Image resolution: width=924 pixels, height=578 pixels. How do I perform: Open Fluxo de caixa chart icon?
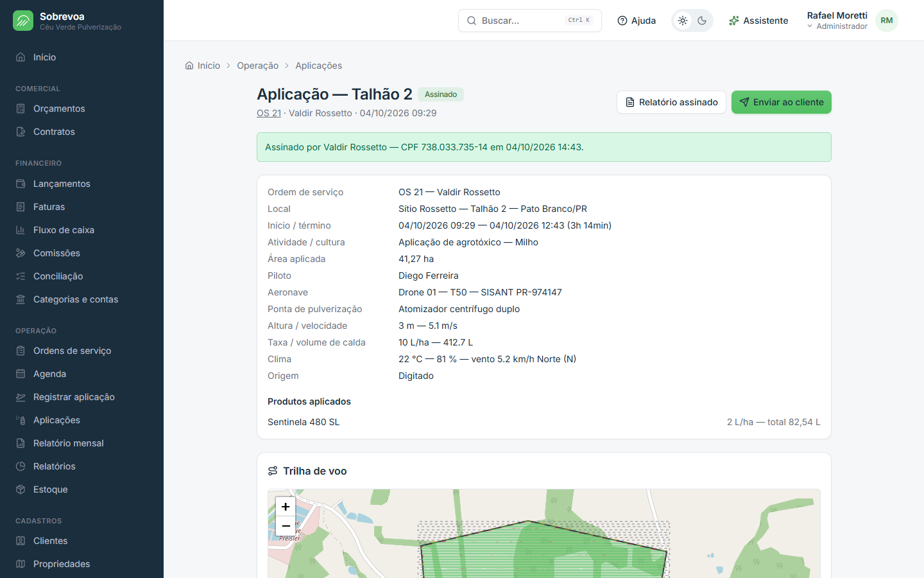(21, 230)
